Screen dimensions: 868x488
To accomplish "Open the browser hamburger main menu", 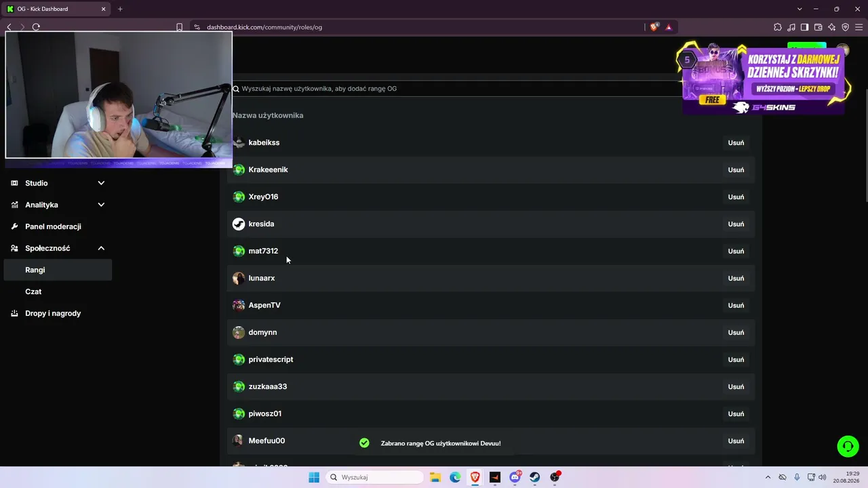I will tap(859, 27).
